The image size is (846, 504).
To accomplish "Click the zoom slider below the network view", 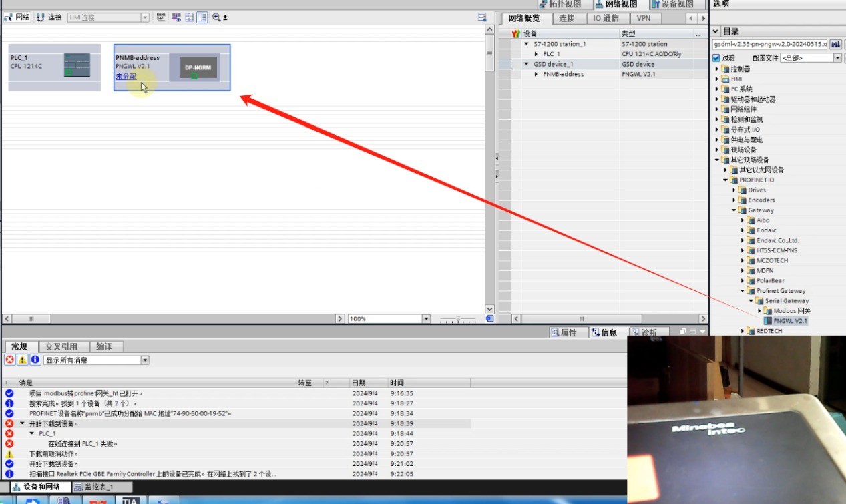I will pos(458,319).
